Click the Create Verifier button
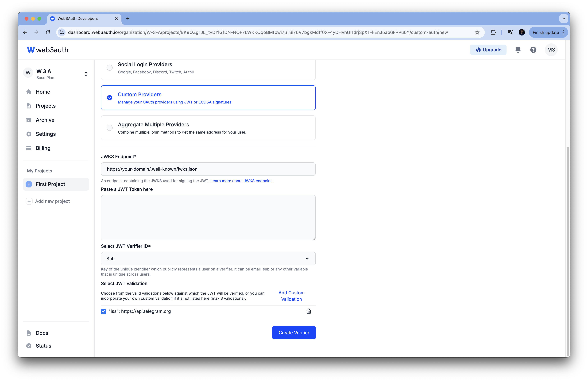 coord(294,333)
